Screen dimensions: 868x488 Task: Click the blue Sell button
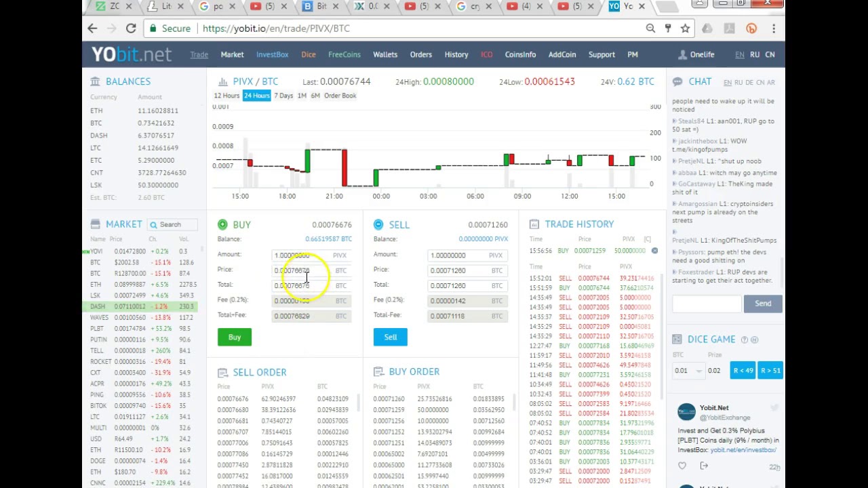pyautogui.click(x=391, y=337)
